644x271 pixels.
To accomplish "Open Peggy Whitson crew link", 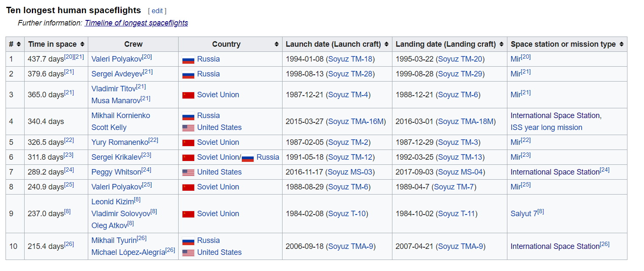I will (116, 172).
